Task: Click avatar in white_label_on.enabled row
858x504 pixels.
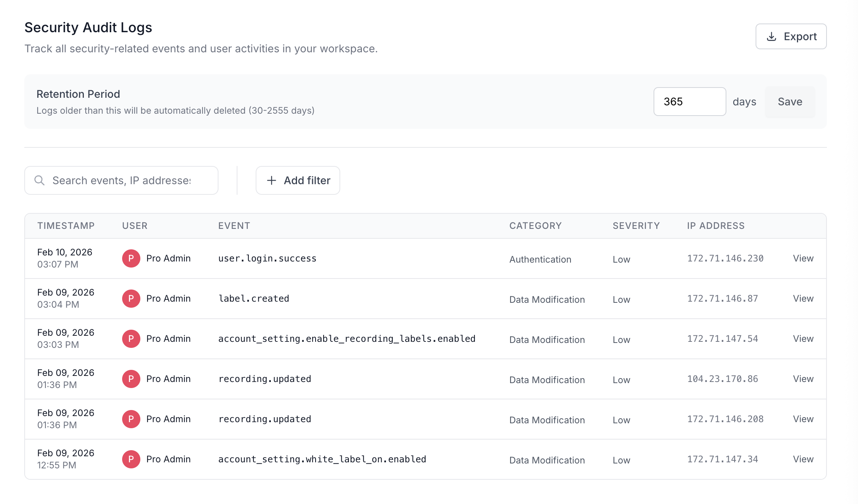Action: tap(131, 459)
